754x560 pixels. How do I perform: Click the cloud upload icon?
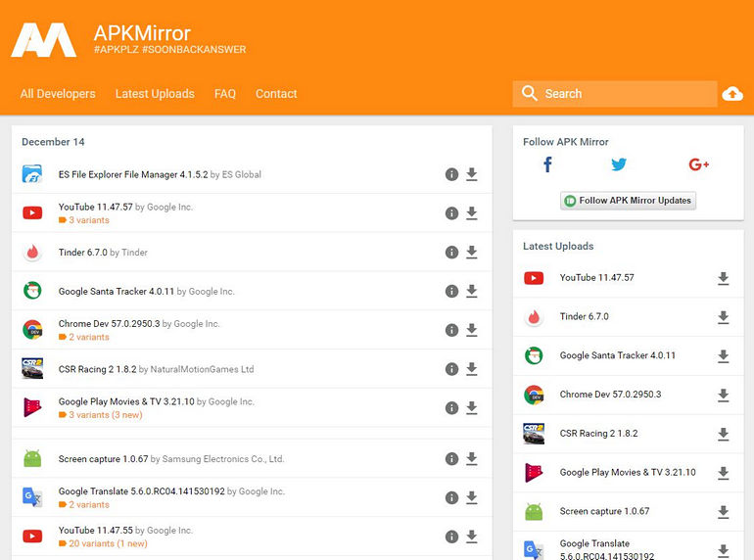pos(732,94)
